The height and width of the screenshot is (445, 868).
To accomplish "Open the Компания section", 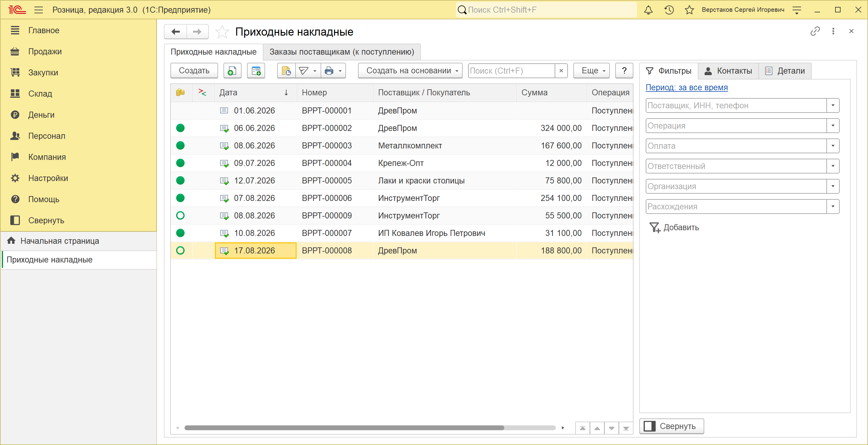I will 78,157.
